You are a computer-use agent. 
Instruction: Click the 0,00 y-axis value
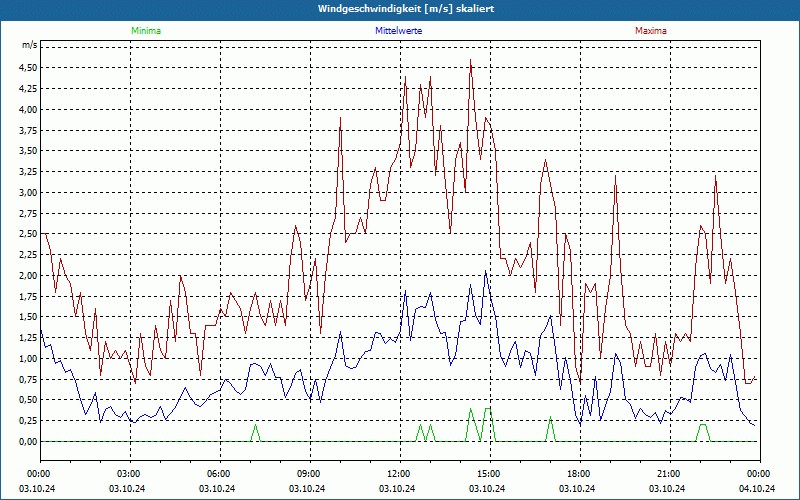[x=29, y=442]
